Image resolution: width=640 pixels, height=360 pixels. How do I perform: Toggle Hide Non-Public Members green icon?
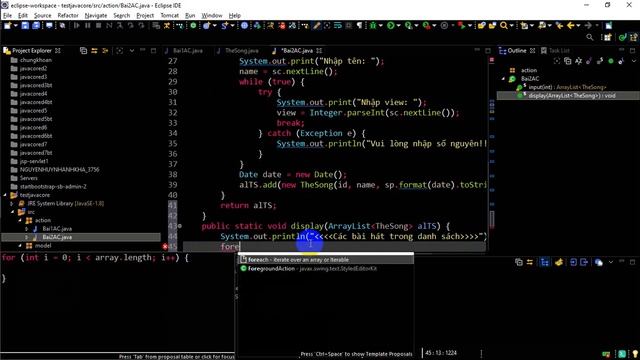(611, 61)
